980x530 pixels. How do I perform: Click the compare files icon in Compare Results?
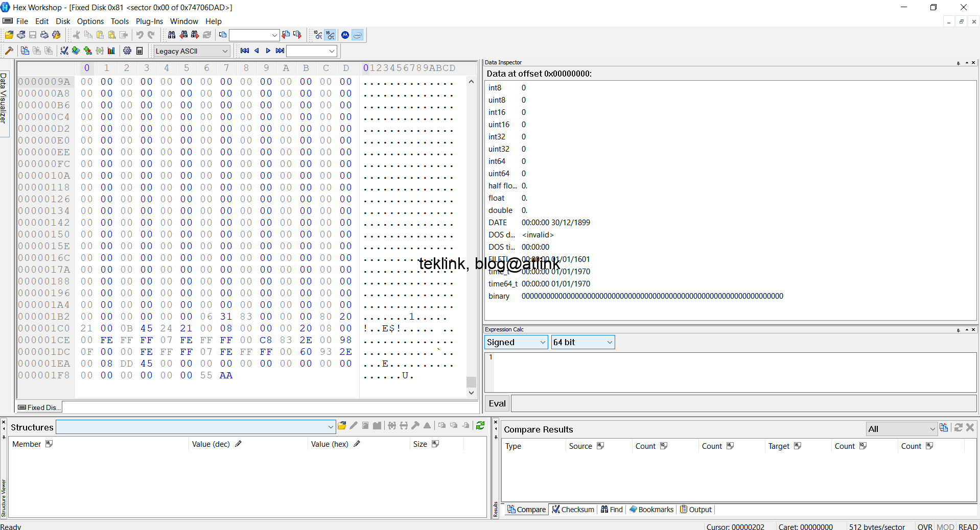pyautogui.click(x=944, y=427)
